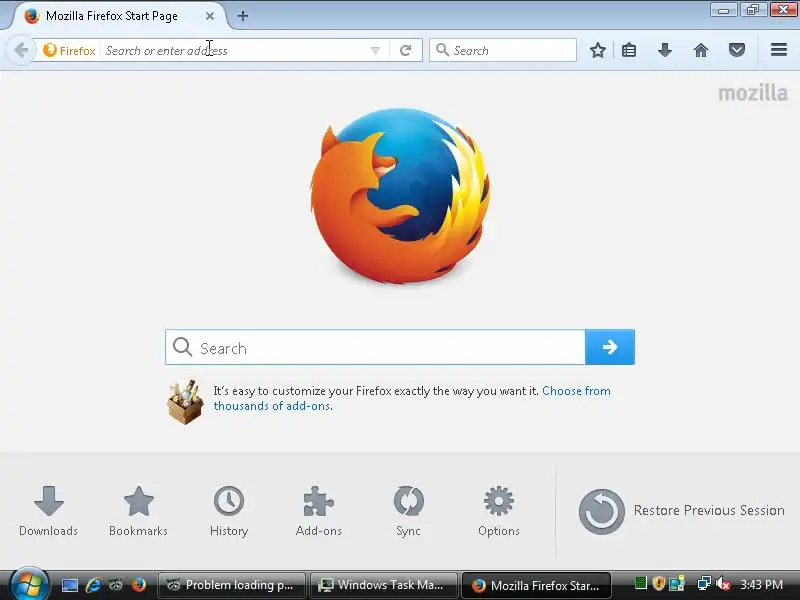
Task: Open History from the start page
Action: tap(229, 511)
